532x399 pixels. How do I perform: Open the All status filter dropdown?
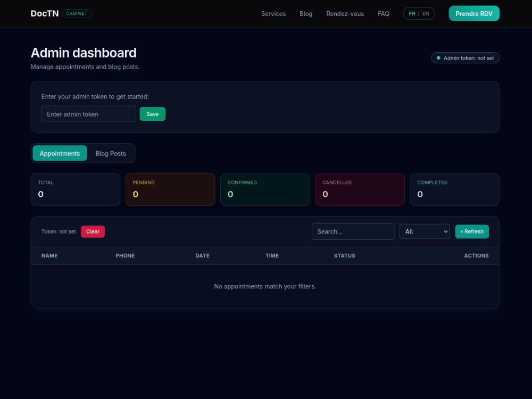tap(425, 232)
